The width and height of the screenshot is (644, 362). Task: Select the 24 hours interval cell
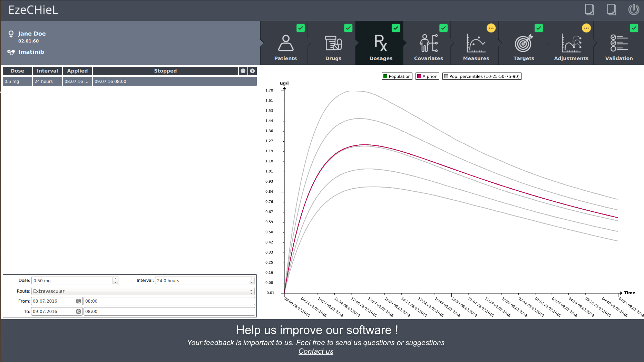point(47,82)
